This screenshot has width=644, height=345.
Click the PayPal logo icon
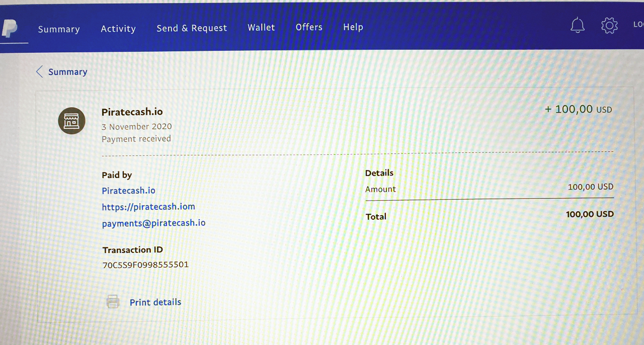(9, 28)
